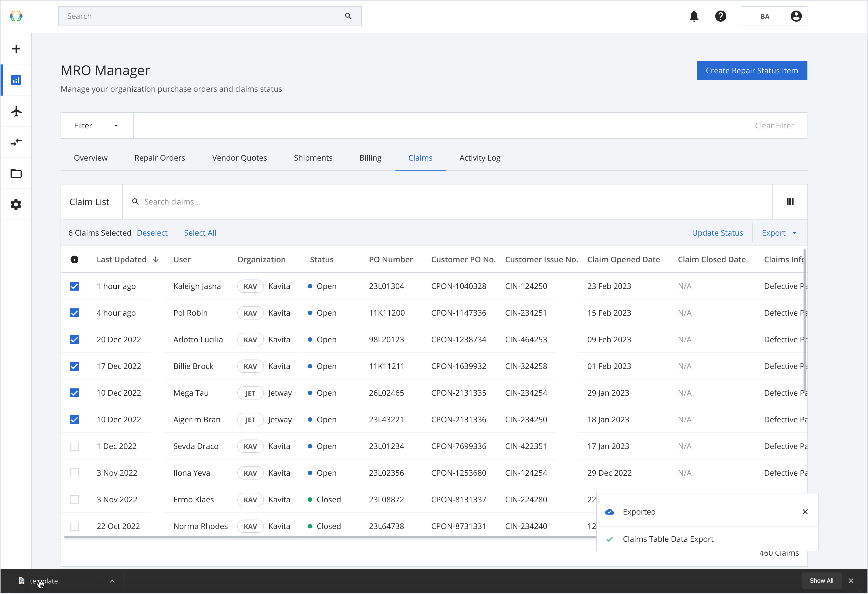Switch to the Vendor Quotes tab
The image size is (868, 594).
[240, 158]
